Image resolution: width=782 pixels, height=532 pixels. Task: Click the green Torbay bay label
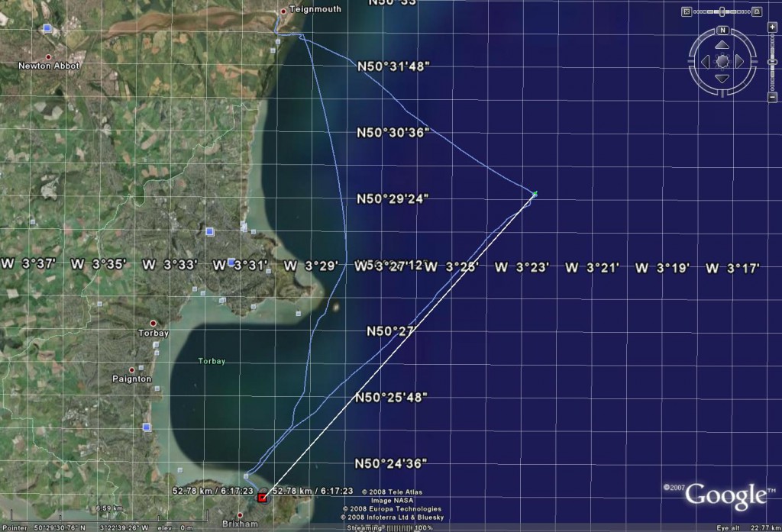(x=212, y=361)
